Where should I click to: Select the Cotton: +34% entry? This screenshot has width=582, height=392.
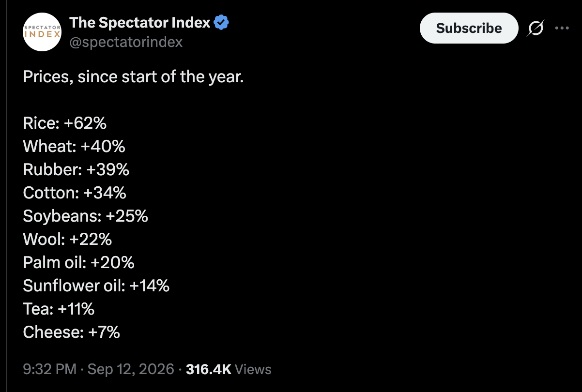click(75, 193)
